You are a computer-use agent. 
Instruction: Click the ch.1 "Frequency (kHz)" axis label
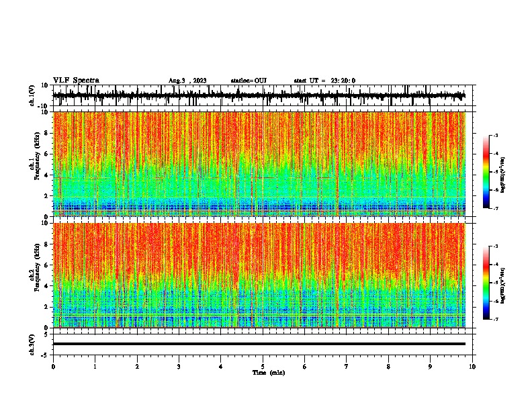(37, 156)
